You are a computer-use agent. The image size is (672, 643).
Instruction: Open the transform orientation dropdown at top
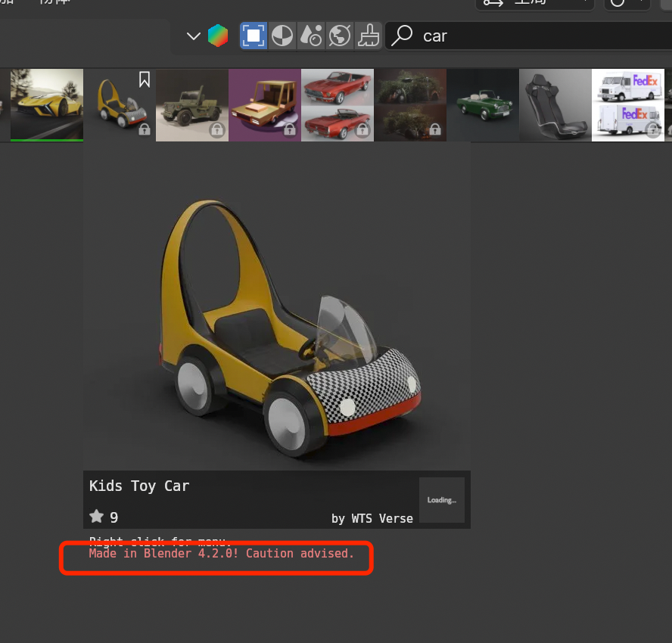pyautogui.click(x=534, y=3)
